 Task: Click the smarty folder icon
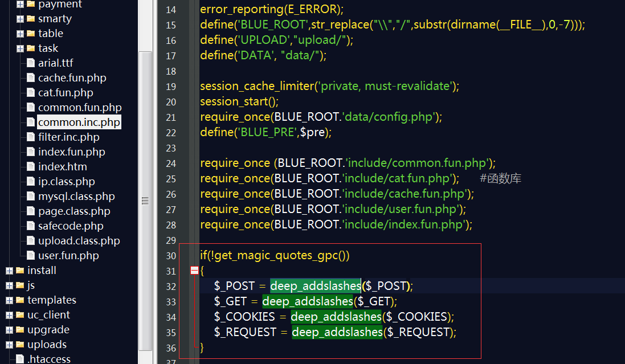31,19
